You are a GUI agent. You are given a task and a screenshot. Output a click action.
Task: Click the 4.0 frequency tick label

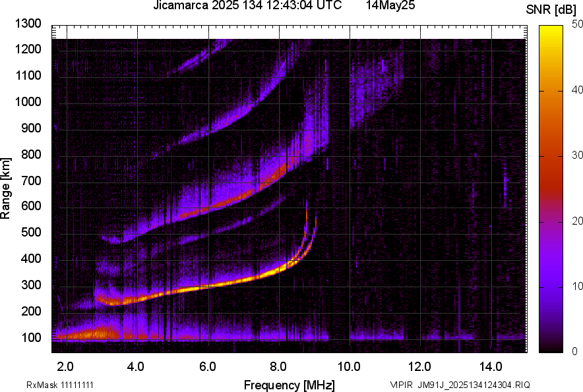coord(136,366)
